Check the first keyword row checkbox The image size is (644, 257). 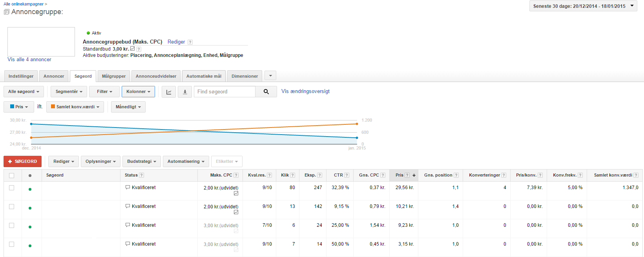[x=11, y=188]
